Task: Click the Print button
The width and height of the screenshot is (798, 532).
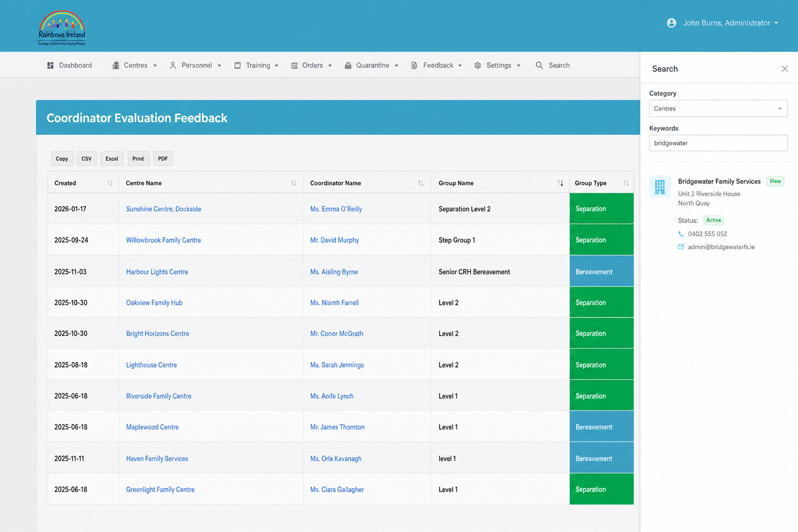Action: click(x=138, y=158)
